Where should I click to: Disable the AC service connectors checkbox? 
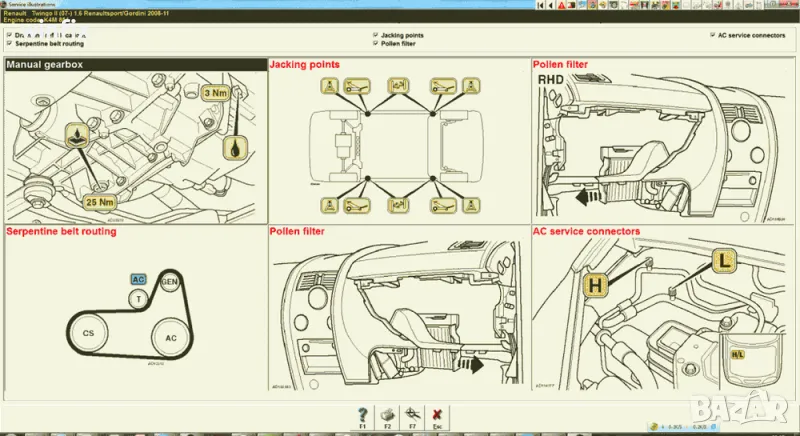[x=711, y=35]
